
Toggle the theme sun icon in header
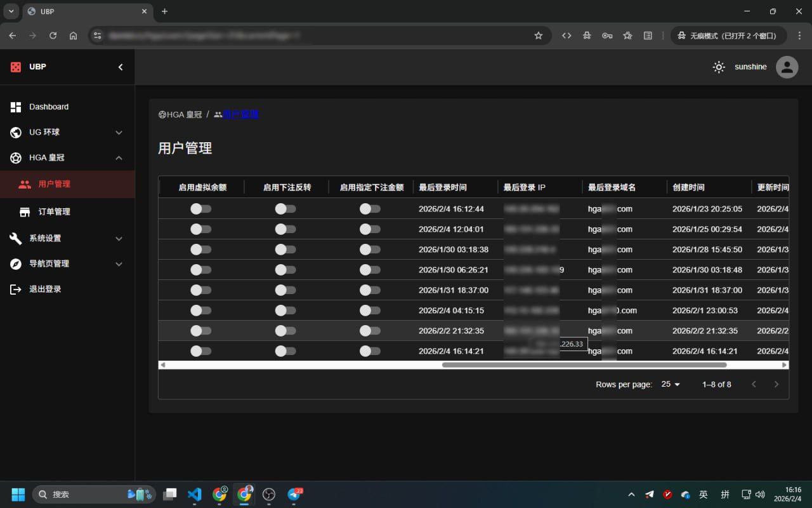[x=719, y=67]
